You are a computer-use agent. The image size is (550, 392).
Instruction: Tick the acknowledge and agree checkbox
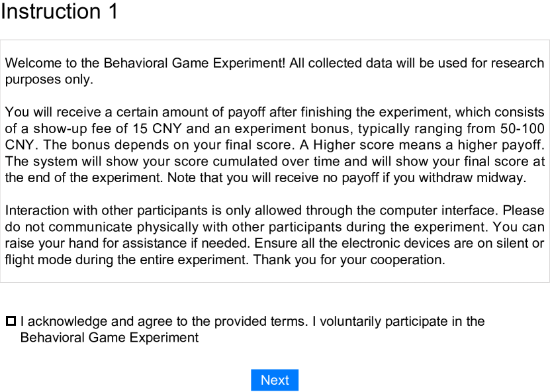[x=11, y=322]
